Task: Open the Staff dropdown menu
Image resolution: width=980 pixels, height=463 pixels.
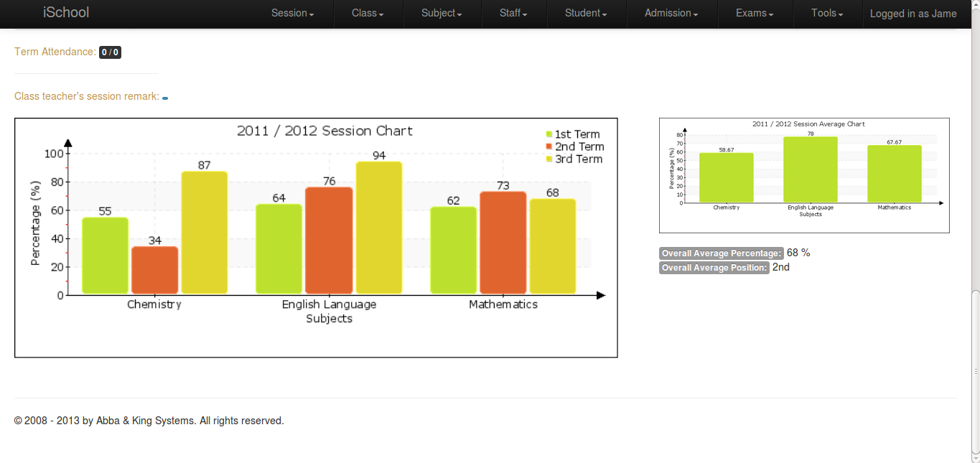Action: tap(513, 13)
